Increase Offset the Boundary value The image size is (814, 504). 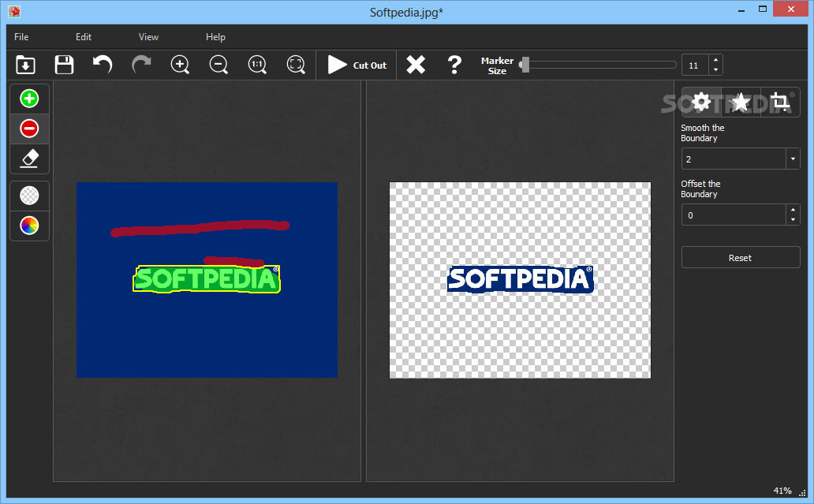(793, 210)
